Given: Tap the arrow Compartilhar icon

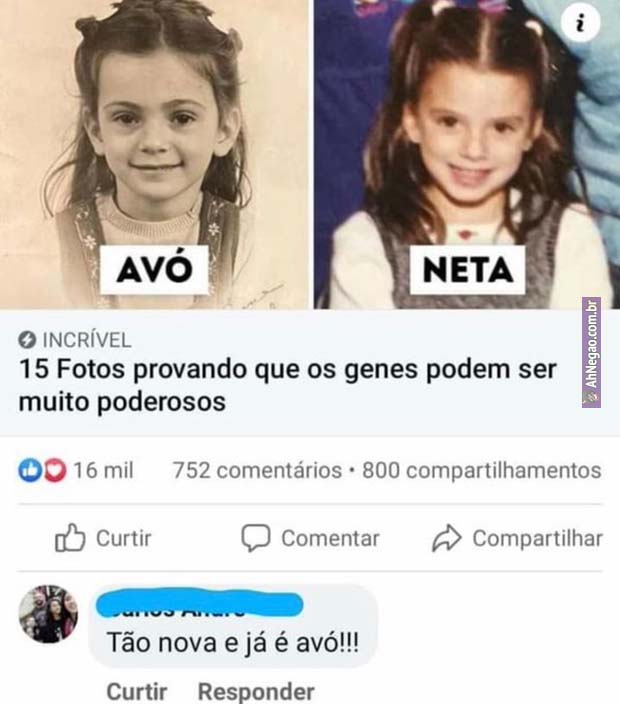Looking at the screenshot, I should pyautogui.click(x=446, y=538).
